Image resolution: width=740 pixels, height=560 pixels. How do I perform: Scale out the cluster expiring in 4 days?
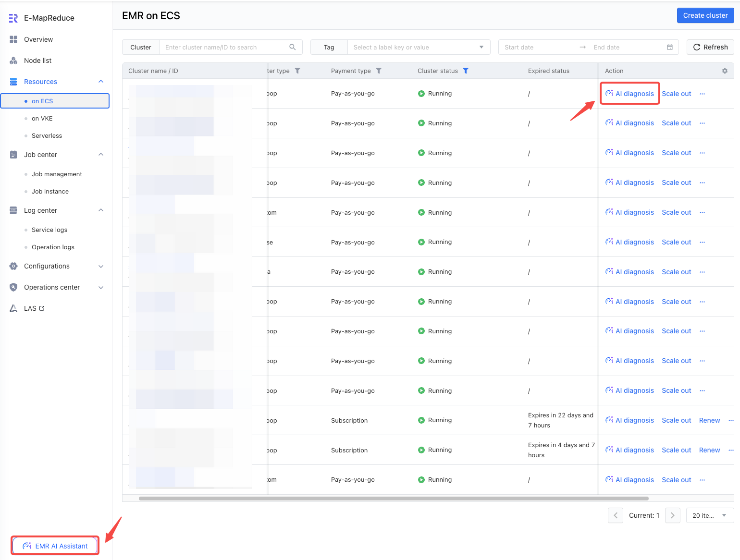(x=676, y=450)
